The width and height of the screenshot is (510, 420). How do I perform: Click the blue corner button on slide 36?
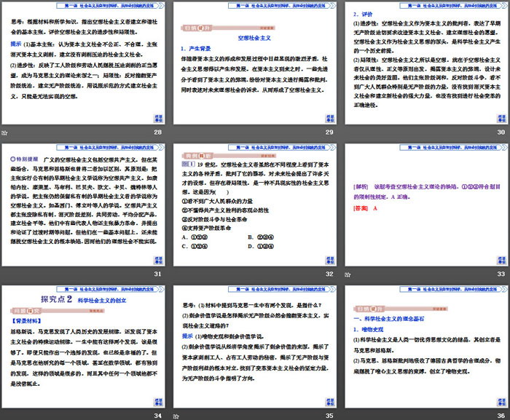(x=501, y=402)
